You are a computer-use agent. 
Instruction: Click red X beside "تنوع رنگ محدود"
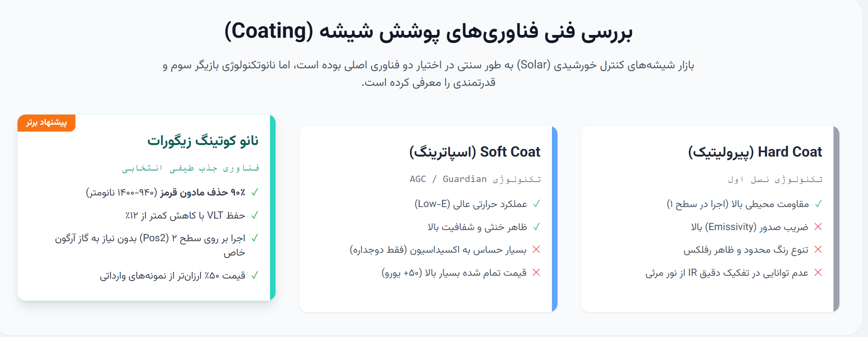818,250
